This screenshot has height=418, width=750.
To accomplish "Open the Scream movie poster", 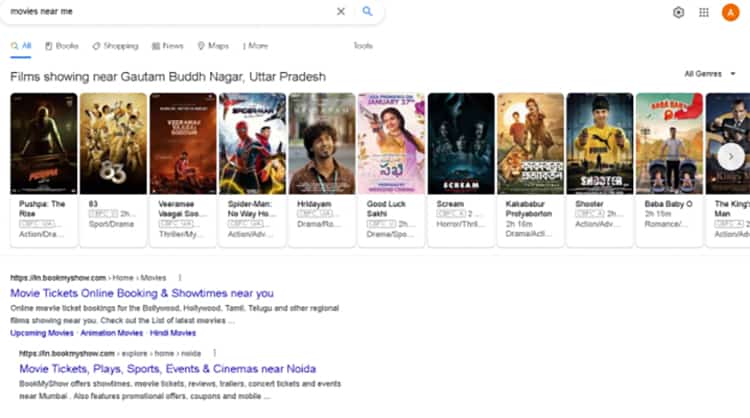I will coord(461,143).
